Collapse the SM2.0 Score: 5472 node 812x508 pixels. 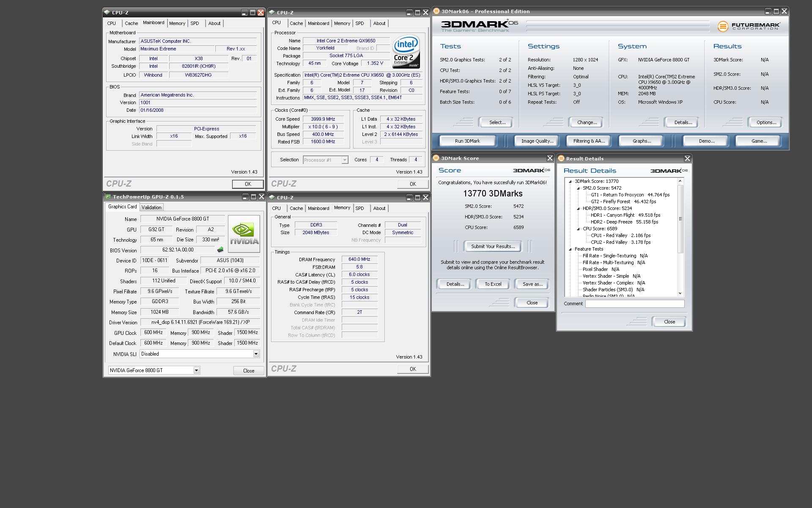click(x=578, y=188)
